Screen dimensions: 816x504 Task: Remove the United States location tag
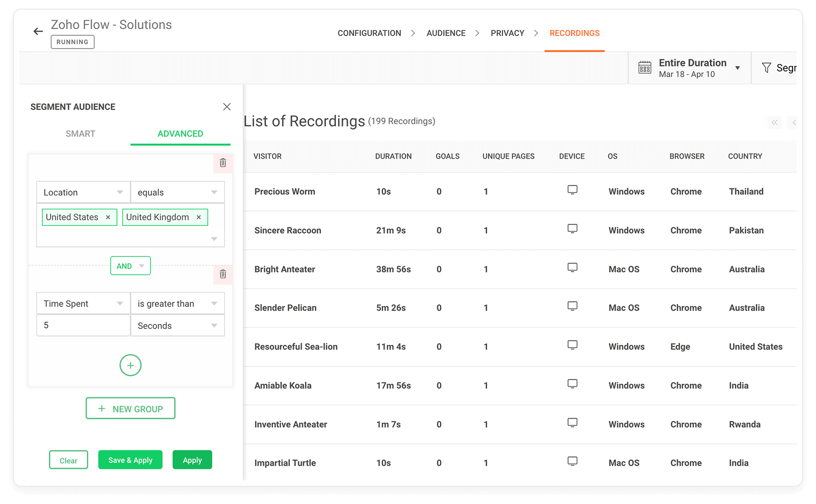click(108, 217)
